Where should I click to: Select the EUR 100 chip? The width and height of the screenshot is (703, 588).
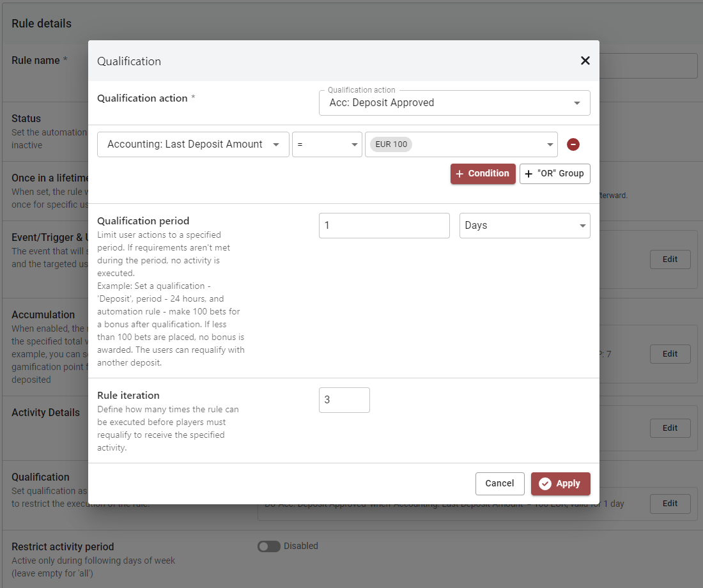391,144
